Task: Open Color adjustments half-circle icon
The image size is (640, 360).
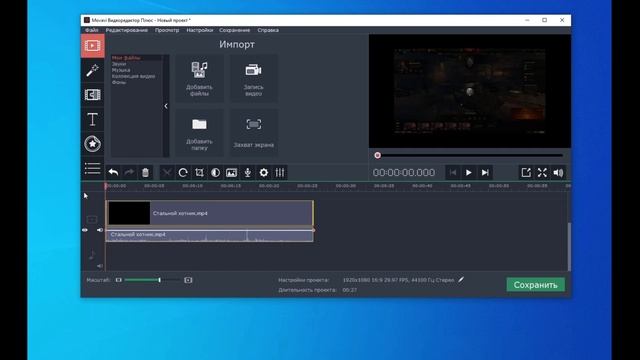Action: pos(216,173)
